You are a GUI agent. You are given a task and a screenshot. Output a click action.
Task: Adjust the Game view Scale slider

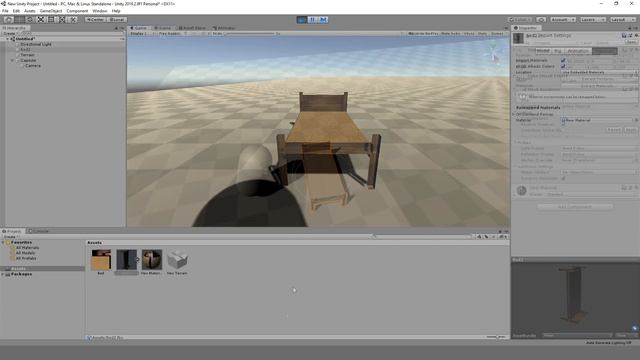[251, 33]
